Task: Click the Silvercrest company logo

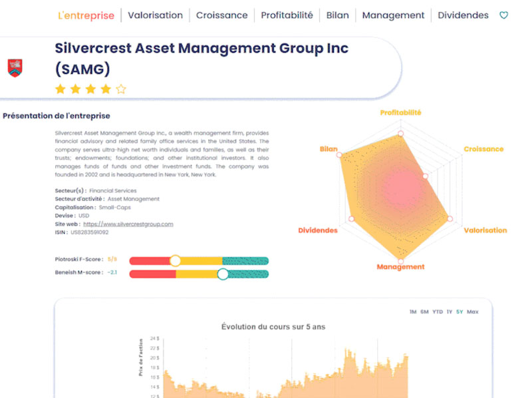Action: coord(15,68)
